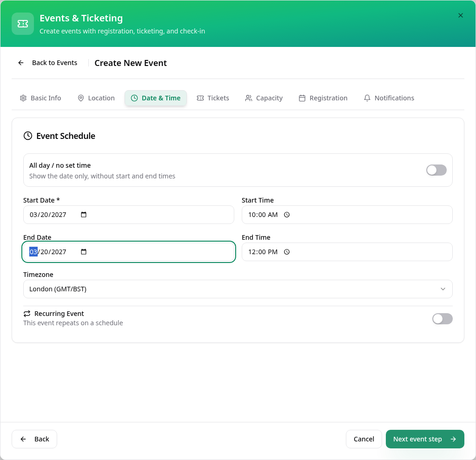The image size is (476, 460).
Task: Click the Start Time field
Action: coord(347,215)
